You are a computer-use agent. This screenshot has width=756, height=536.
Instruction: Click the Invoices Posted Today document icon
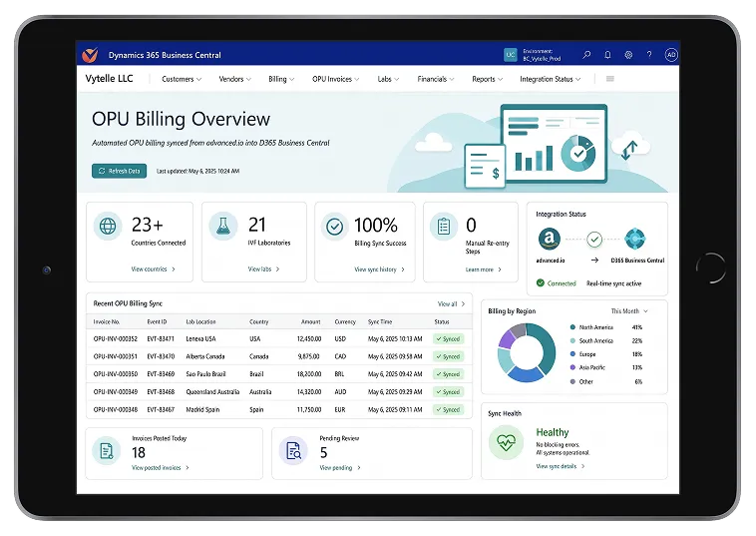106,450
